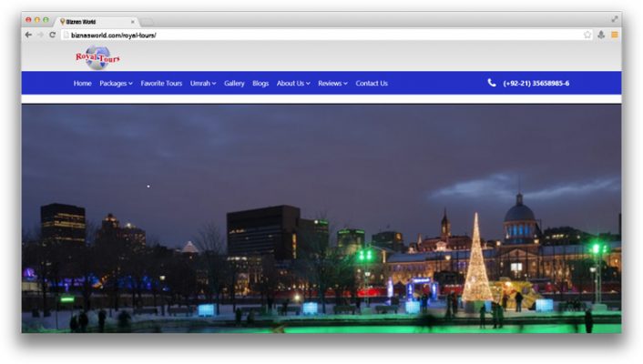Expand the Reviews dropdown menu
Screen dimensions: 643x364
click(x=332, y=84)
